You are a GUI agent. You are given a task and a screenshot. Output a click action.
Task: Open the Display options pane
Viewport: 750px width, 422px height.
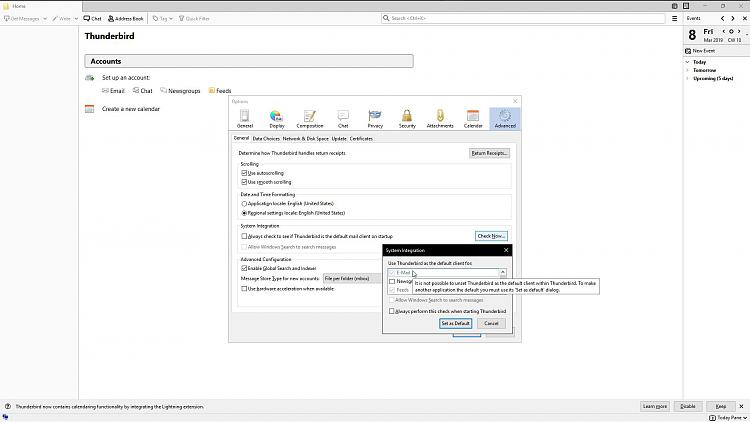276,118
